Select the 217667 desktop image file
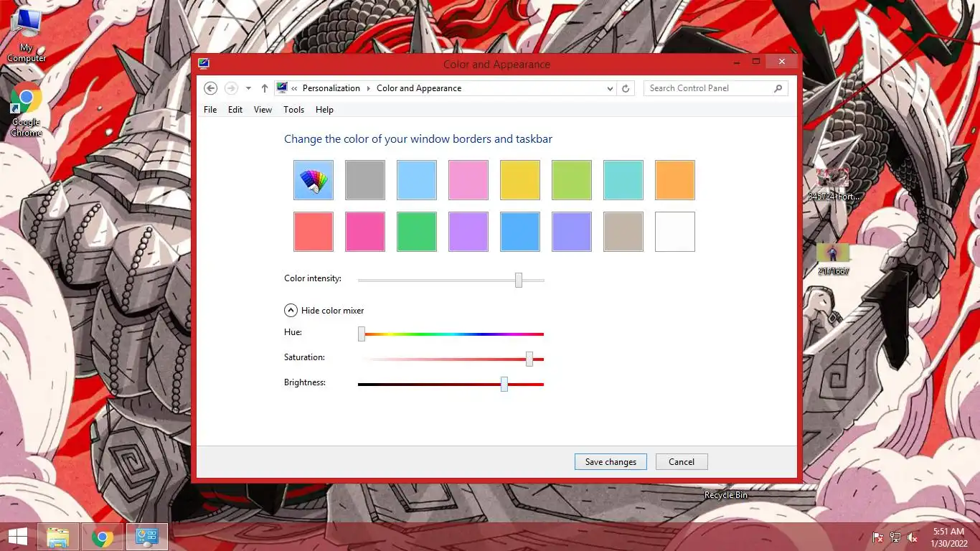 click(x=833, y=259)
